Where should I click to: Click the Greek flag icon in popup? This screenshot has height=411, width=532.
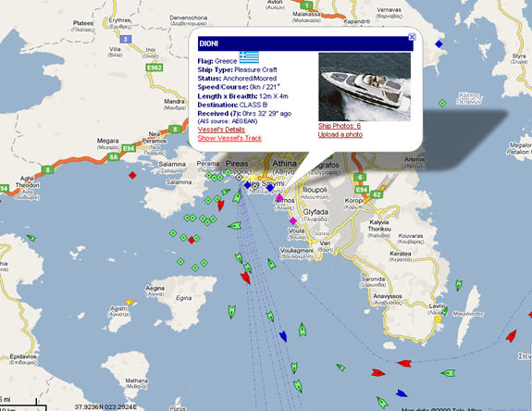coord(249,57)
